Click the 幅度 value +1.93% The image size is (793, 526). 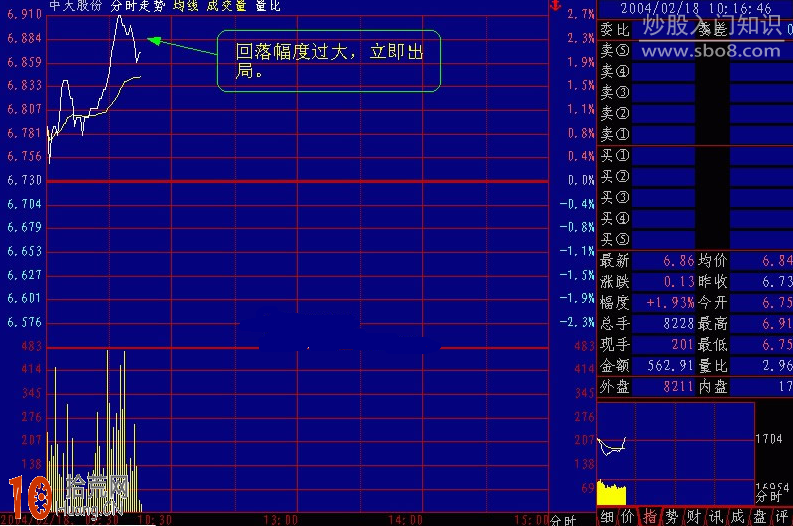(x=670, y=303)
